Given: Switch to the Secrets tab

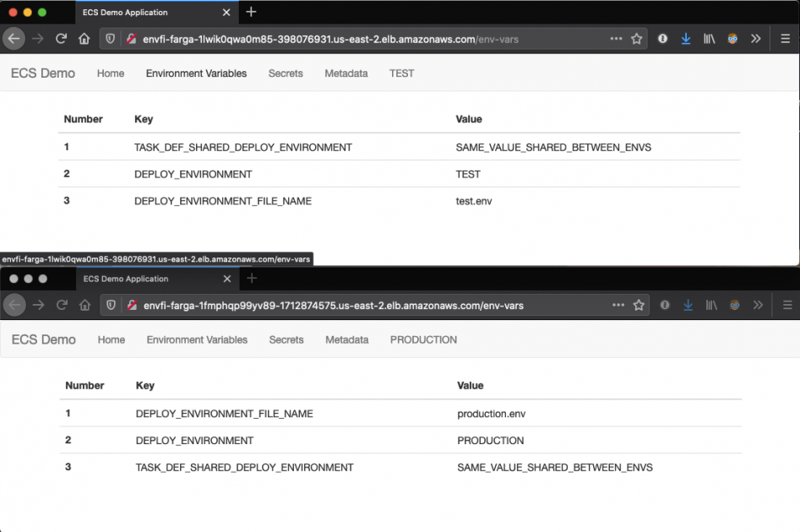Looking at the screenshot, I should click(x=286, y=73).
